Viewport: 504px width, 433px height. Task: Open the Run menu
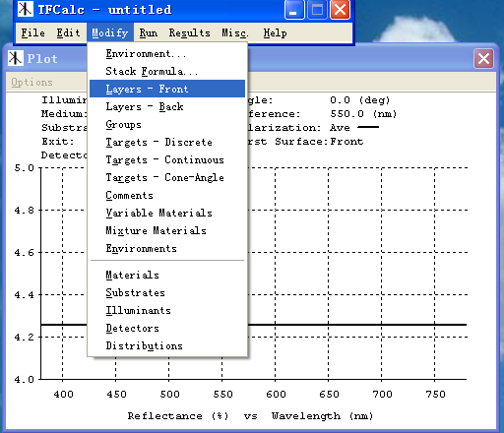(x=149, y=32)
